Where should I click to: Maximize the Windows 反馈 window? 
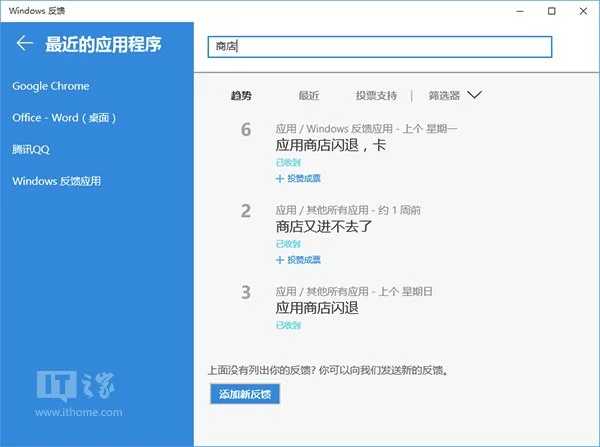(x=552, y=10)
